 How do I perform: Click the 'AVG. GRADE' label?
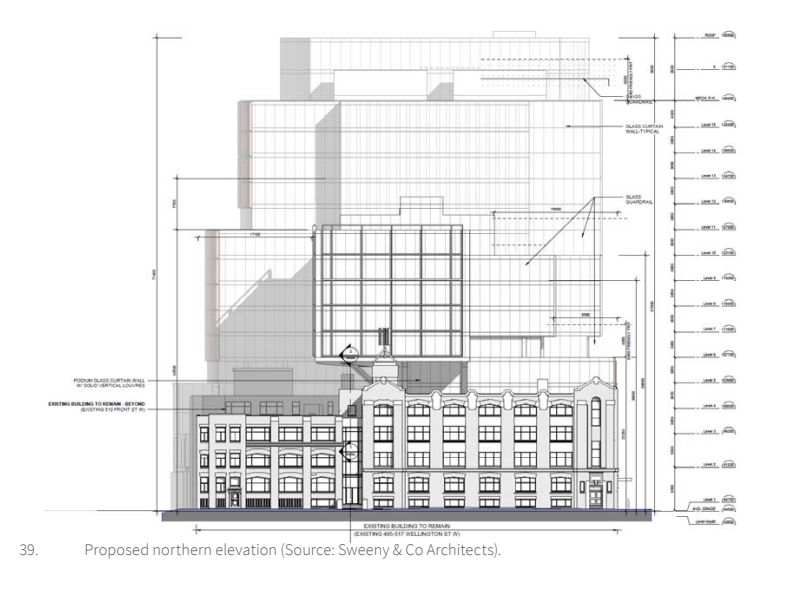(x=706, y=509)
